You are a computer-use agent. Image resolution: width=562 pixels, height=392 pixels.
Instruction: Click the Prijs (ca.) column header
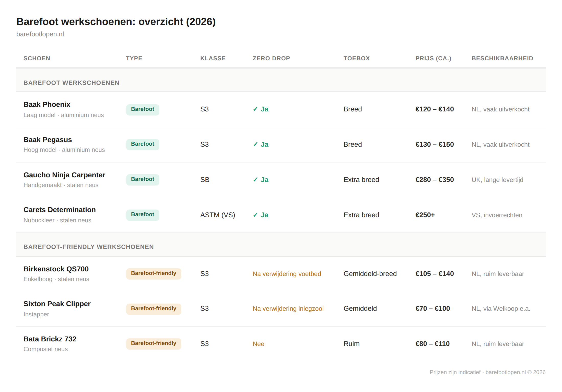433,59
